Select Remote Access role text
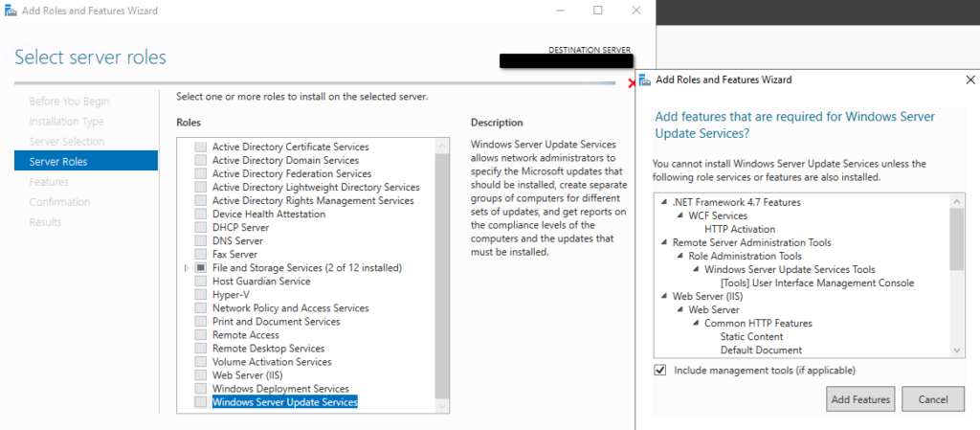Screen dimensions: 980x430 (x=246, y=335)
